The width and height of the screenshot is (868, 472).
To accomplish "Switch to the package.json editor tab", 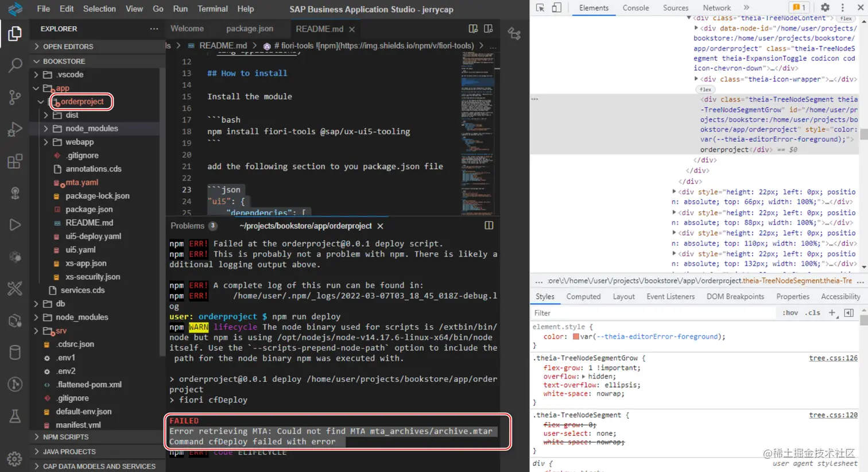I will click(250, 29).
